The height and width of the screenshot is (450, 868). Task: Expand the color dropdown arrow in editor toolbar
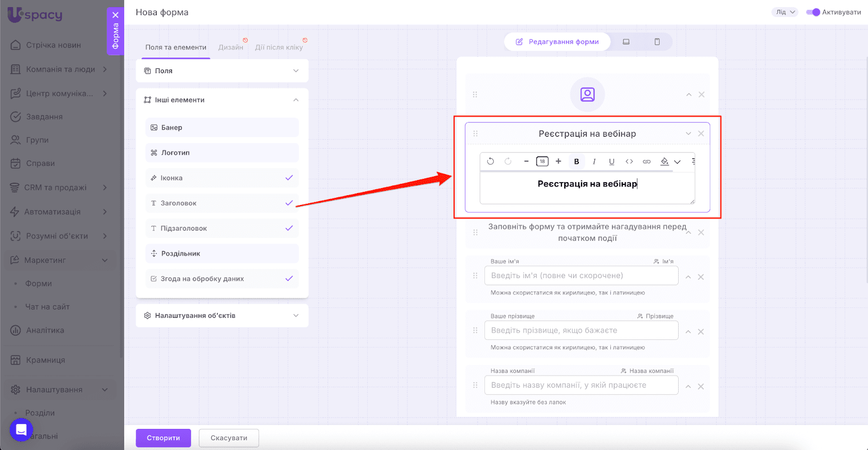pyautogui.click(x=678, y=162)
